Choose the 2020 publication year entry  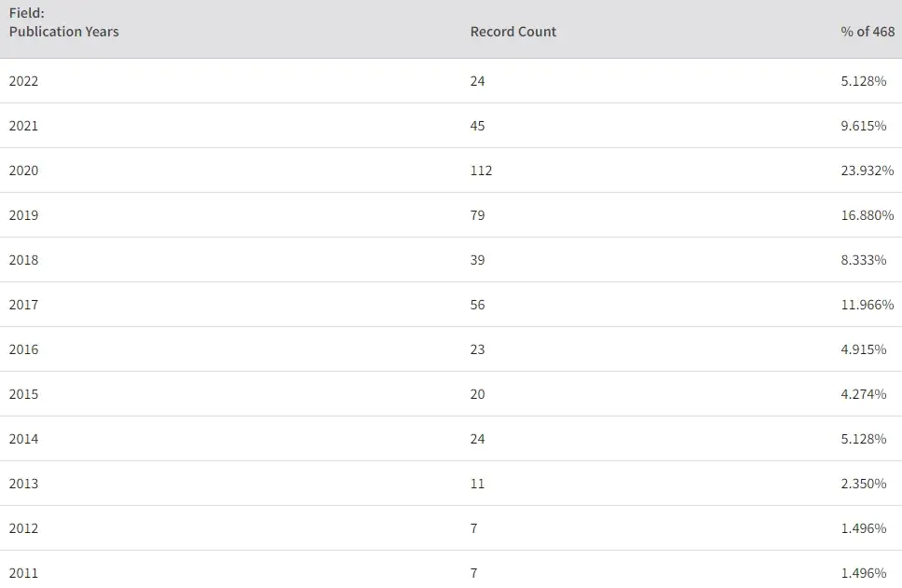click(23, 171)
